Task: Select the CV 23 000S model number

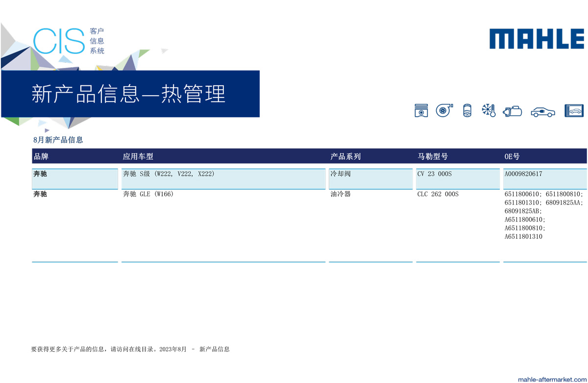Action: coord(435,174)
